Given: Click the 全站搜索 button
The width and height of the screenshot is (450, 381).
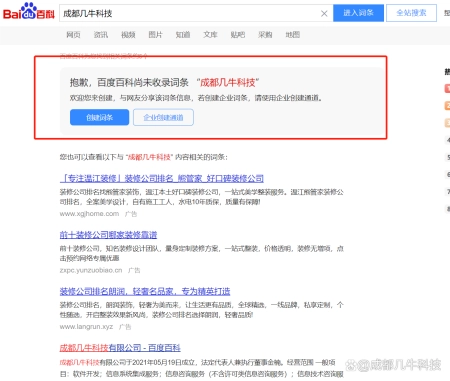Looking at the screenshot, I should (x=411, y=13).
